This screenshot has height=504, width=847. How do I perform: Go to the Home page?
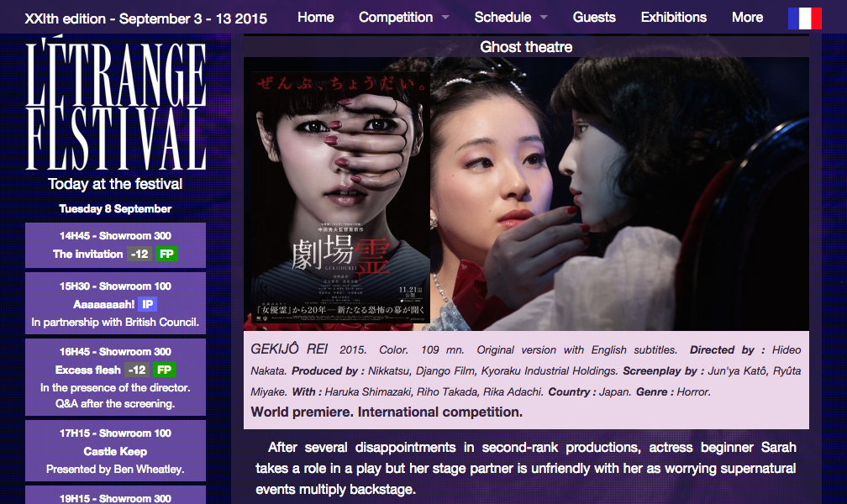(x=315, y=18)
